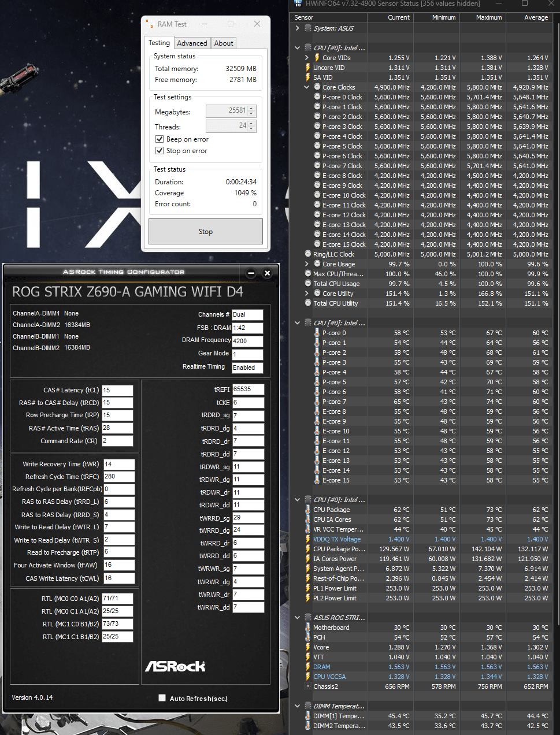Click the Core Clocks clock icon
The width and height of the screenshot is (560, 735).
(317, 87)
